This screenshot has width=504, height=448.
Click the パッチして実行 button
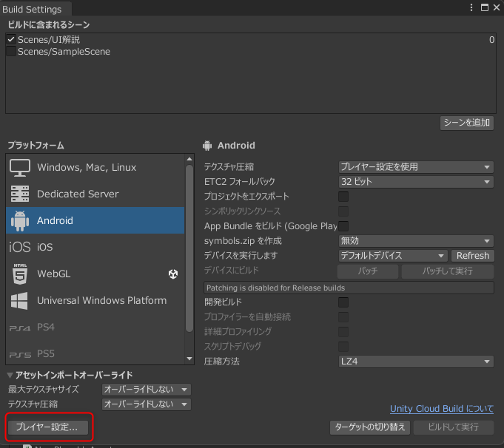coord(448,271)
